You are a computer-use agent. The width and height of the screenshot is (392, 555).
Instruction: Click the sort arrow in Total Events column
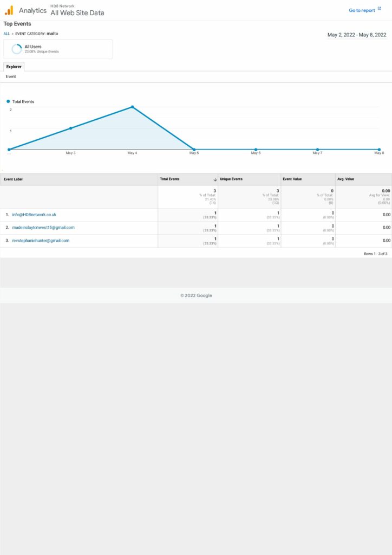215,179
